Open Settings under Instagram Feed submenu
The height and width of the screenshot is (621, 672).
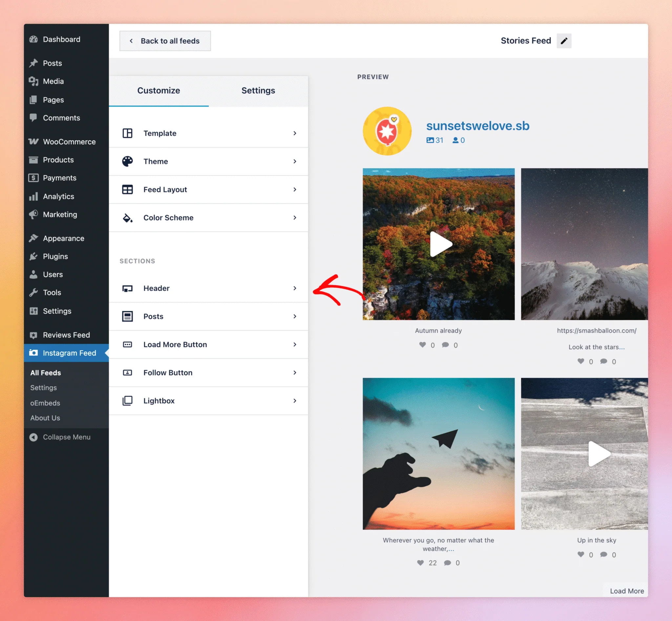43,388
